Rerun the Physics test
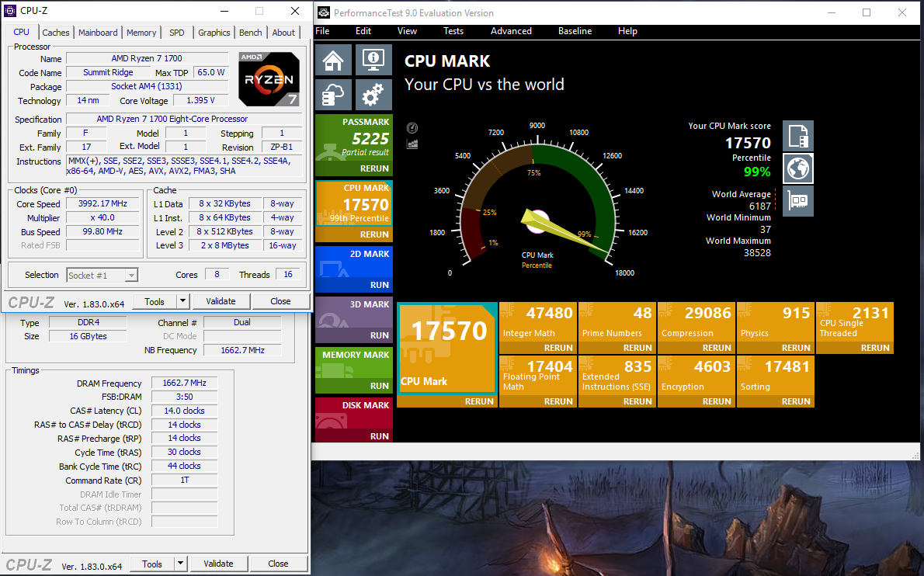Screen dimensions: 924x576 (796, 348)
